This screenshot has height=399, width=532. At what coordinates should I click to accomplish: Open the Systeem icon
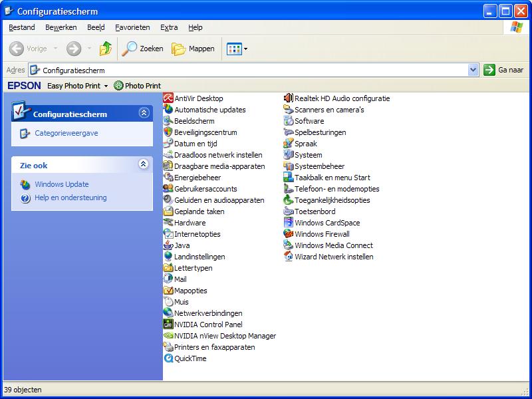coord(289,155)
